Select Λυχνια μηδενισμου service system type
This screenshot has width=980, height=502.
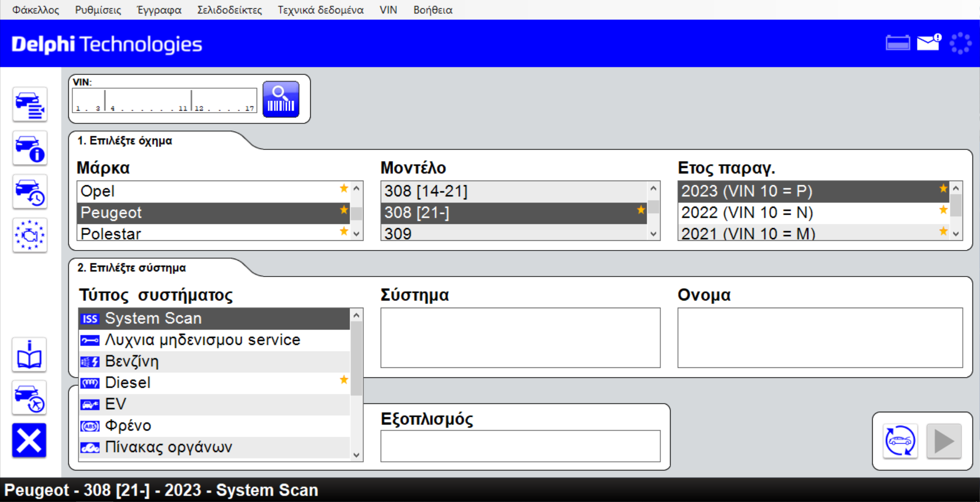click(214, 340)
